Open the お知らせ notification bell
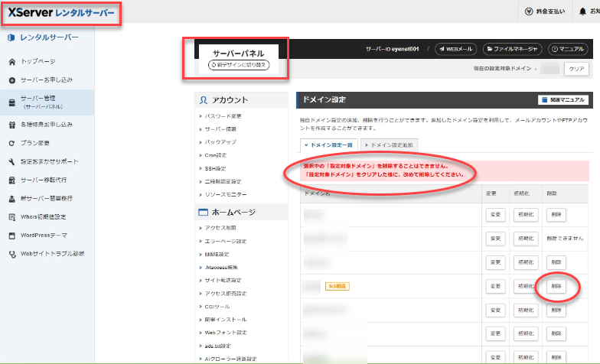The image size is (600, 364). [x=588, y=12]
